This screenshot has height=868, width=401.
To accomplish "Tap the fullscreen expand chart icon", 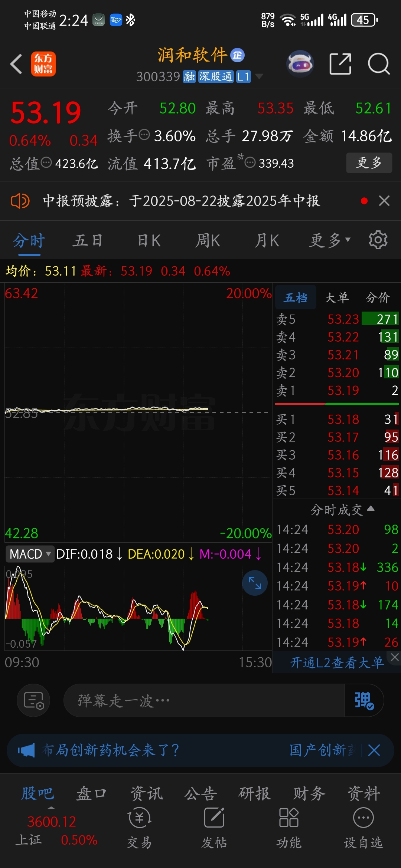I will coord(255,583).
